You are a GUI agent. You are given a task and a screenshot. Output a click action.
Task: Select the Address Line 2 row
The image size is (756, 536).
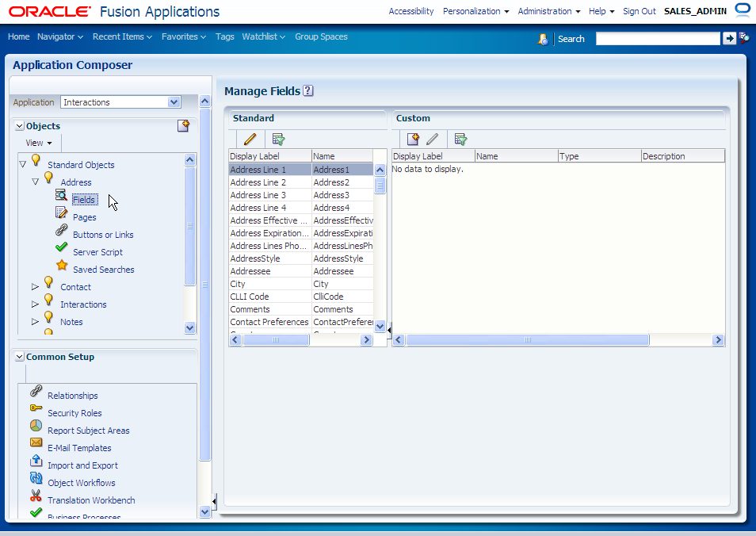(x=300, y=182)
